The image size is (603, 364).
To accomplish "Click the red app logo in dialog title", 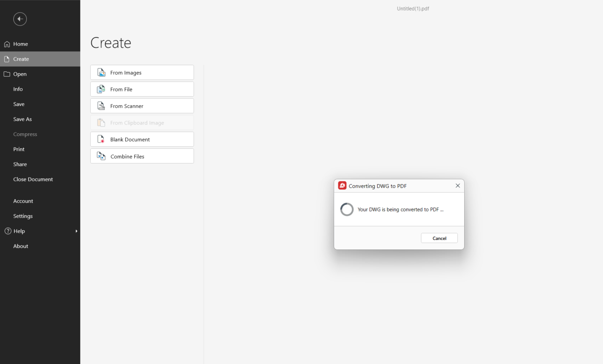I will coord(342,186).
